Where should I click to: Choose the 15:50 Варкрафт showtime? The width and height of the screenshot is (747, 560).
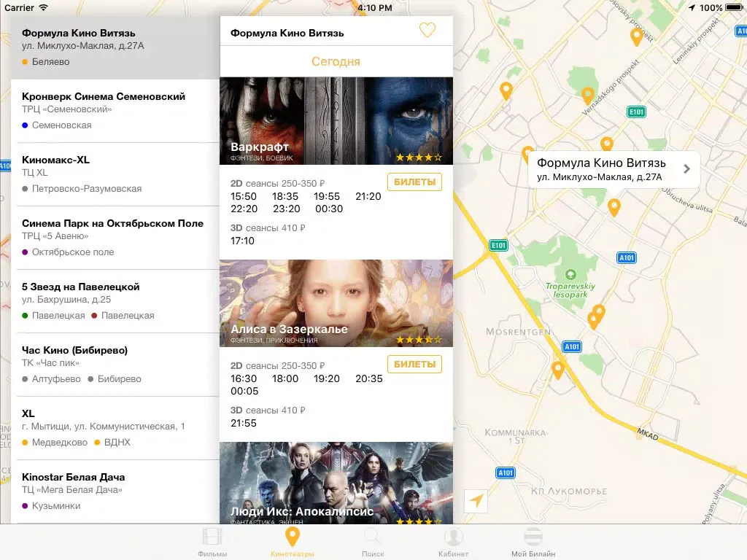(x=244, y=196)
